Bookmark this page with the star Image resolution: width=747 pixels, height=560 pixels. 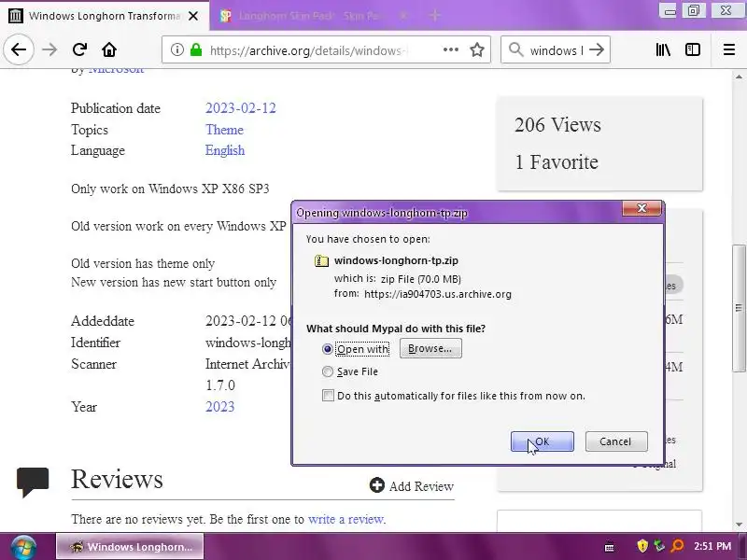477,49
